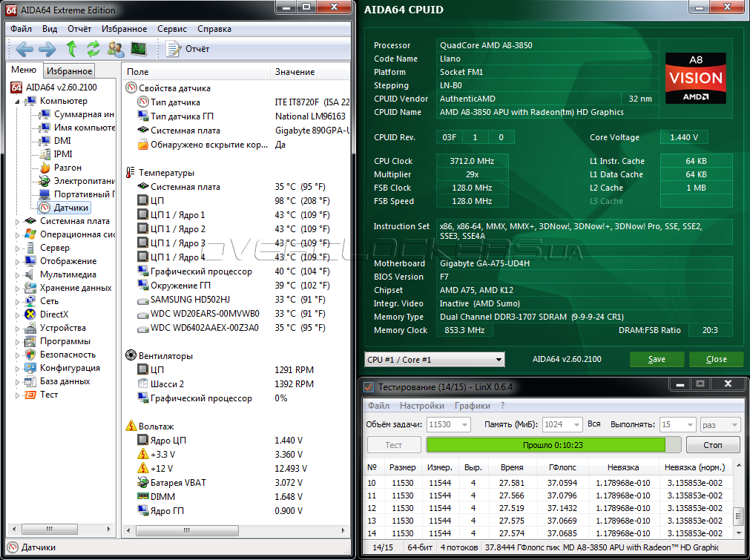Click the Back navigation arrow in AIDA64 toolbar
750x560 pixels.
pyautogui.click(x=24, y=49)
